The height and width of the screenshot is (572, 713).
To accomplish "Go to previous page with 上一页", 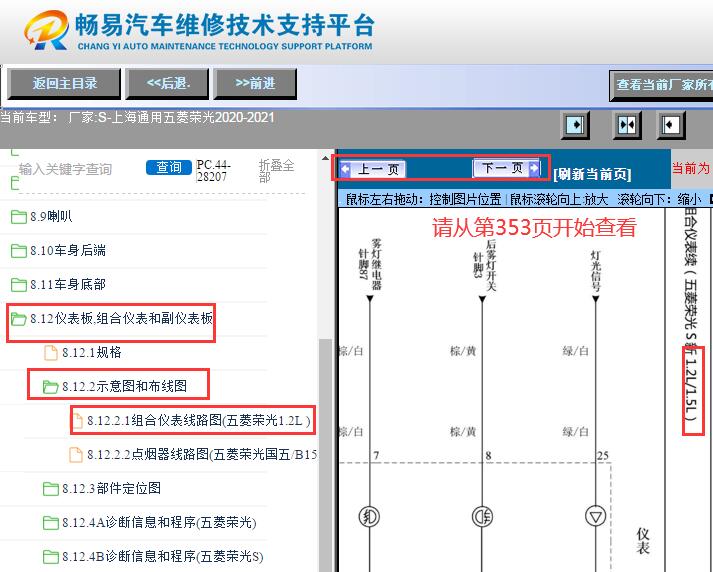I will click(372, 169).
